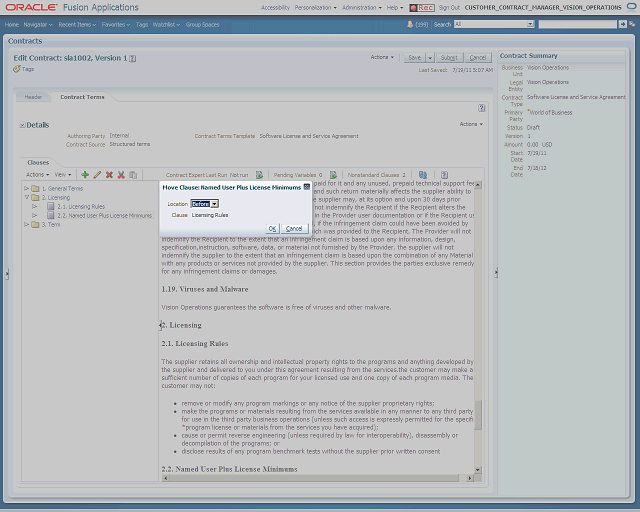Open the Clauses Actions menu

pos(38,175)
